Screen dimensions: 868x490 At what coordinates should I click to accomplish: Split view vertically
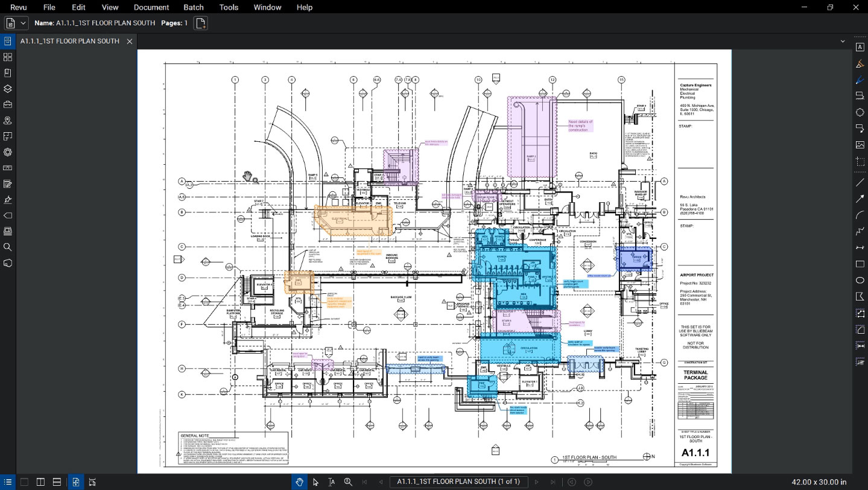pyautogui.click(x=40, y=482)
